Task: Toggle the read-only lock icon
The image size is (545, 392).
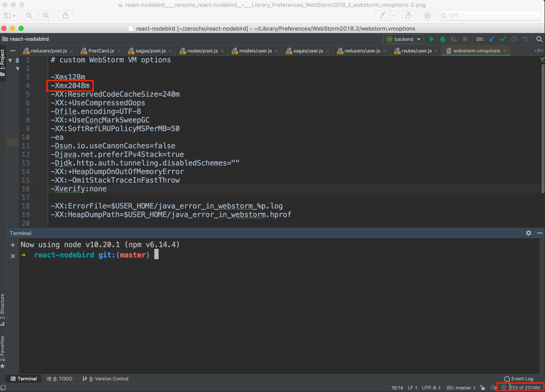Action: pyautogui.click(x=482, y=387)
